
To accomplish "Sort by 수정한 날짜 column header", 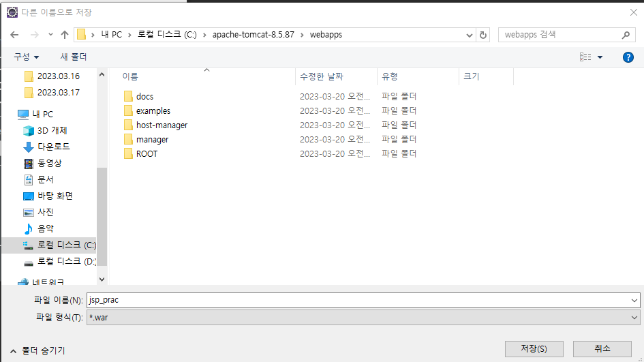I will click(x=321, y=76).
